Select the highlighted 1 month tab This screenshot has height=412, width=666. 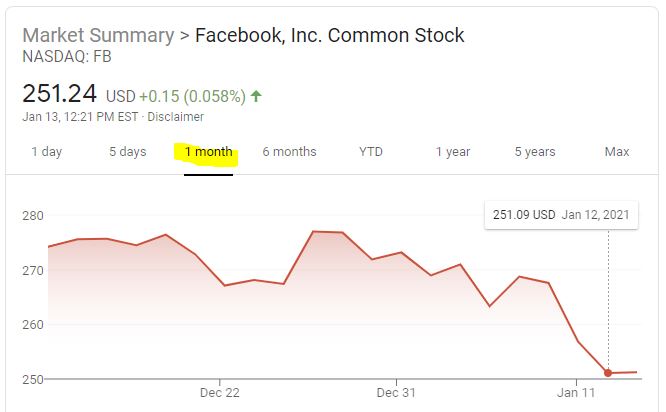coord(208,152)
